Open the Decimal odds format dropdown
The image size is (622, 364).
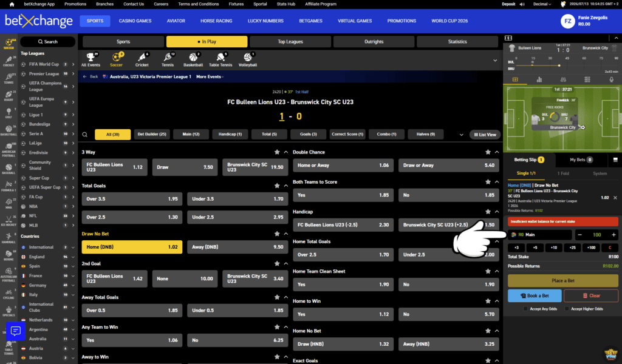click(542, 4)
